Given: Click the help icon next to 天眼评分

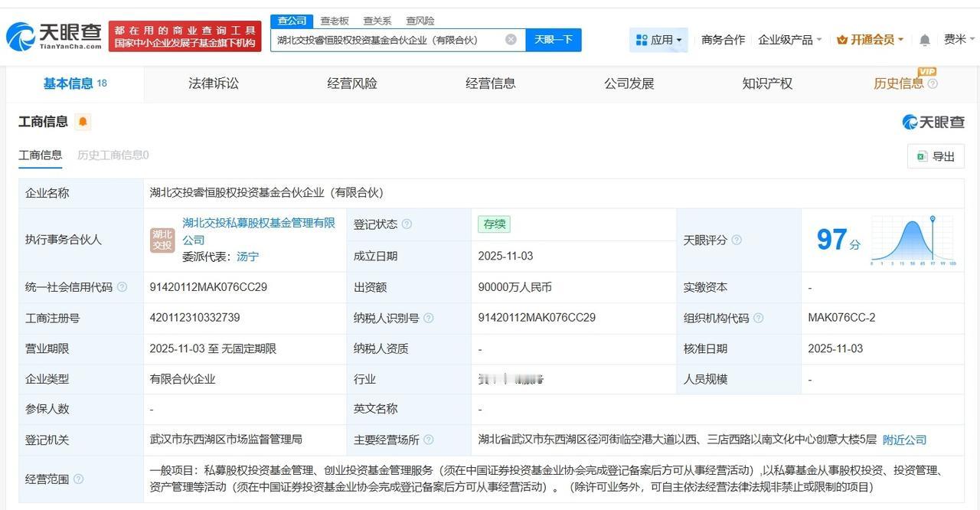Looking at the screenshot, I should pyautogui.click(x=737, y=240).
